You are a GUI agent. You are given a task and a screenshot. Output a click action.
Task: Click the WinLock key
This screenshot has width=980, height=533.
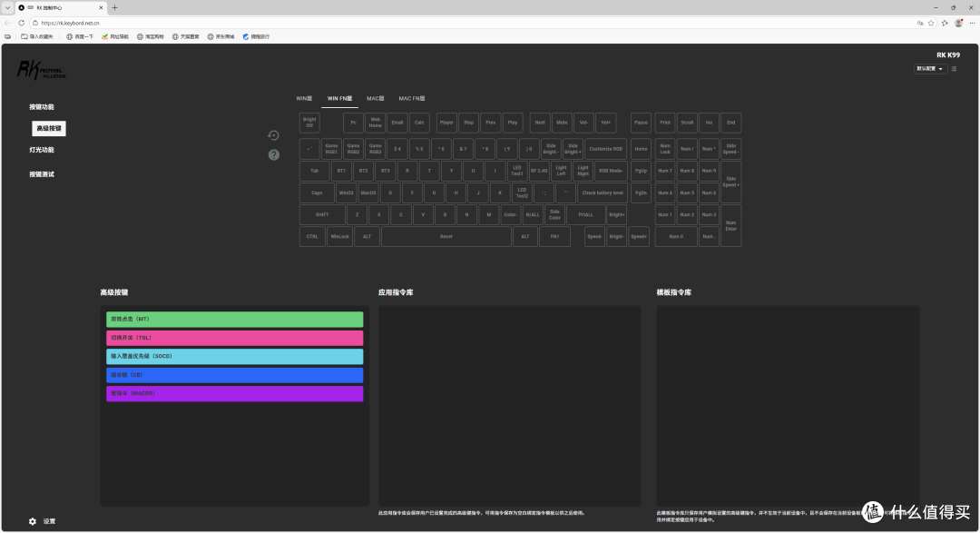point(340,236)
